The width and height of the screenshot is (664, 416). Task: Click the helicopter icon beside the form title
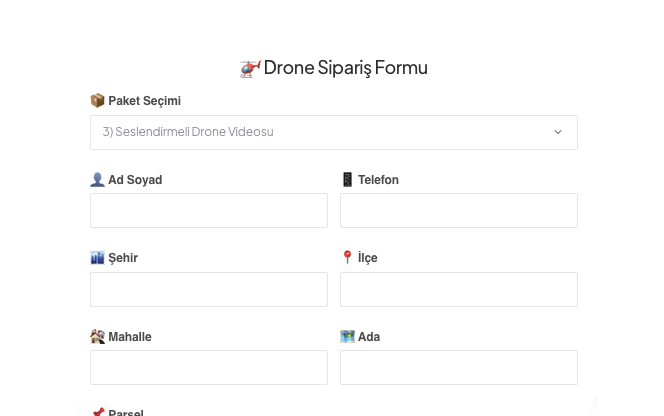(x=250, y=68)
